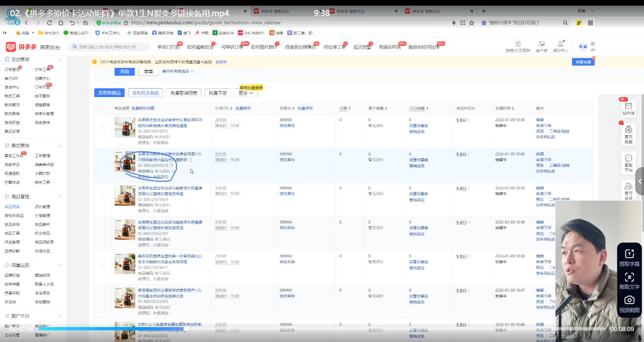Open the 更多 dropdown button
644x342 pixels.
click(x=246, y=93)
